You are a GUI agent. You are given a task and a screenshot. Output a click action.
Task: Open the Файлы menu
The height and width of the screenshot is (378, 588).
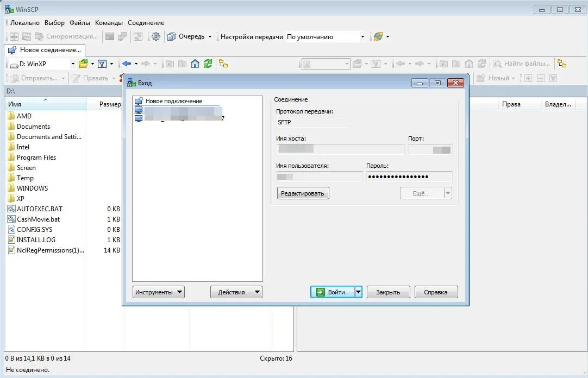click(x=80, y=23)
